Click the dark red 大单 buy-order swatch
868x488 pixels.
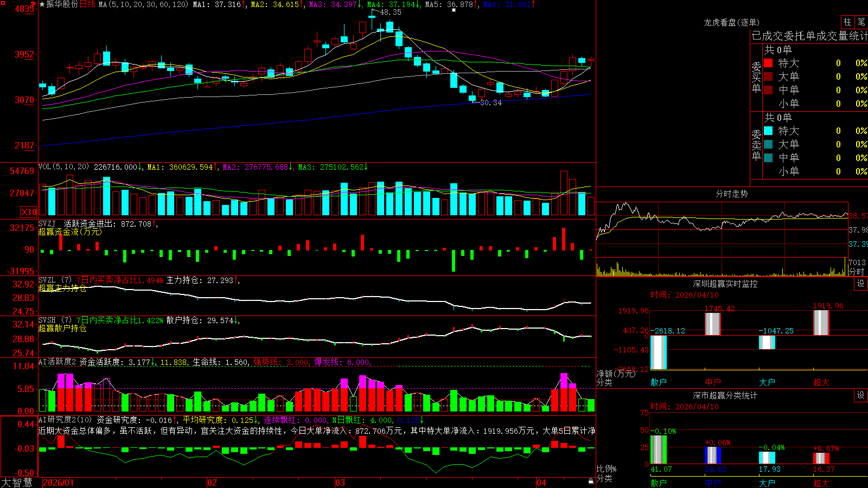pyautogui.click(x=768, y=76)
